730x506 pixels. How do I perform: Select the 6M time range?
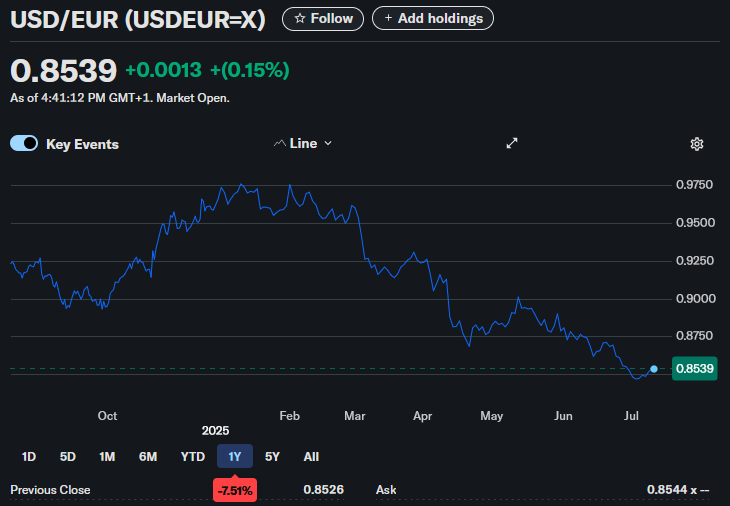click(148, 457)
